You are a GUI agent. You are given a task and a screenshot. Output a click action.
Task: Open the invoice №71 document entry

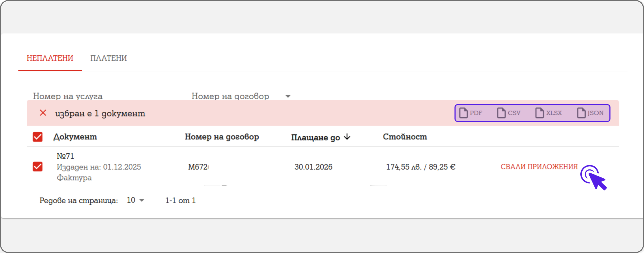pyautogui.click(x=65, y=156)
